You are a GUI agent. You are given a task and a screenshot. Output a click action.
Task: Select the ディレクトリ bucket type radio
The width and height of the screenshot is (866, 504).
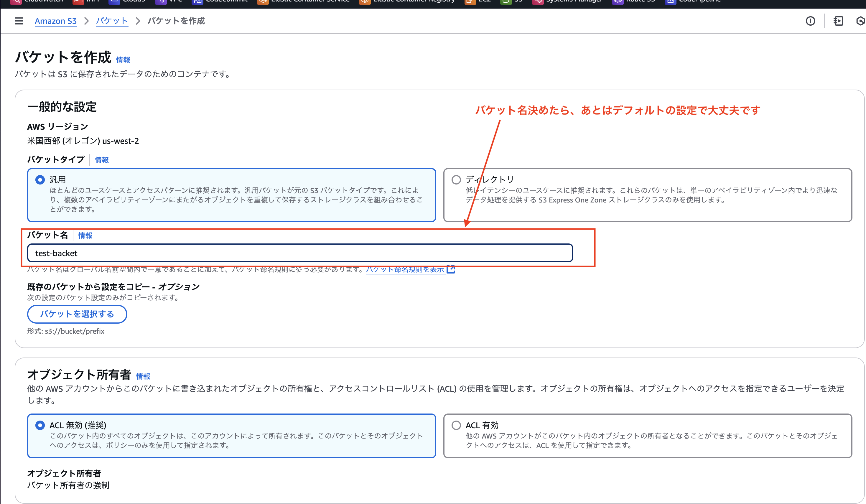(456, 180)
